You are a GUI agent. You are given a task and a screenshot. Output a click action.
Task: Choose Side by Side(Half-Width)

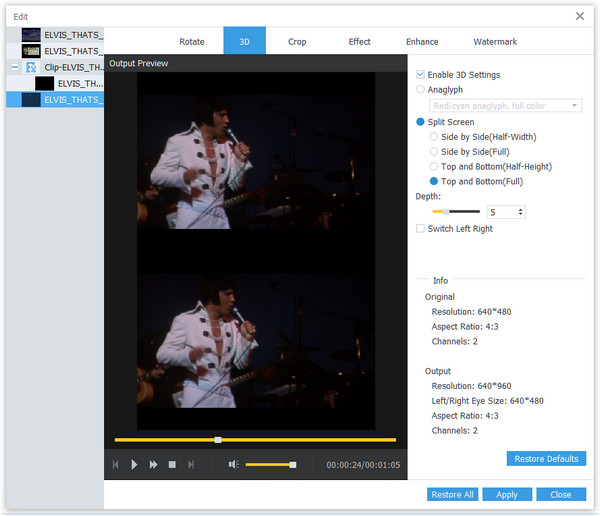coord(434,137)
